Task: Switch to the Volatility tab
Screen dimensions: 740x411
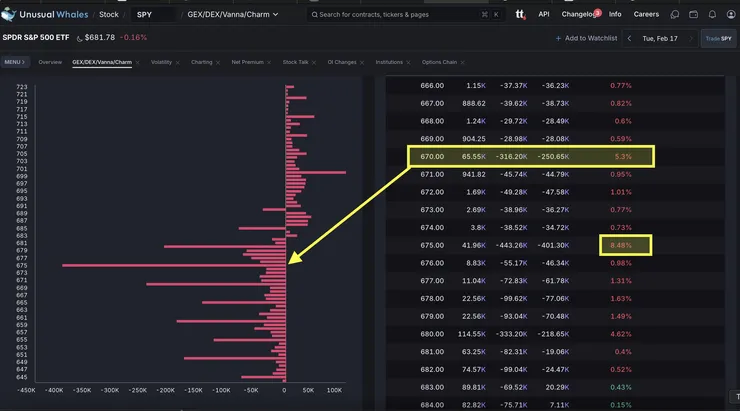Action: tap(161, 62)
